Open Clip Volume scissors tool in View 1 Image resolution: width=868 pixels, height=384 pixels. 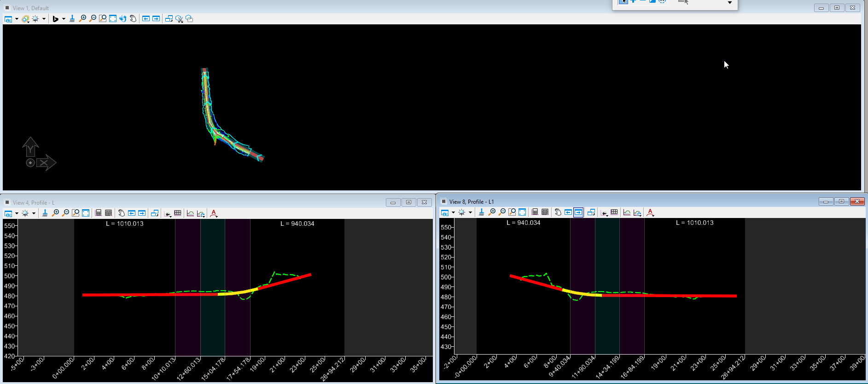[179, 19]
